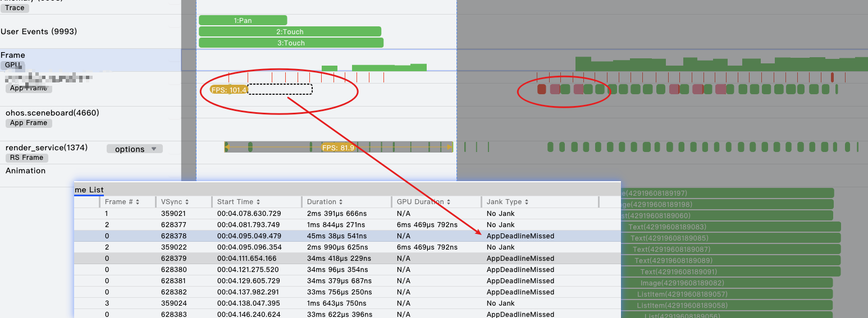Click the VSync column sort arrows

(x=186, y=202)
